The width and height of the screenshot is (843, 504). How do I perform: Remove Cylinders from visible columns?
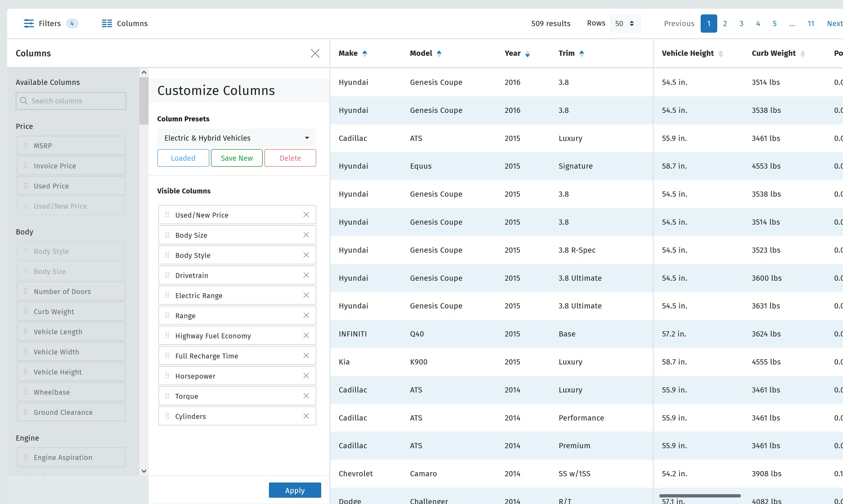pyautogui.click(x=306, y=416)
